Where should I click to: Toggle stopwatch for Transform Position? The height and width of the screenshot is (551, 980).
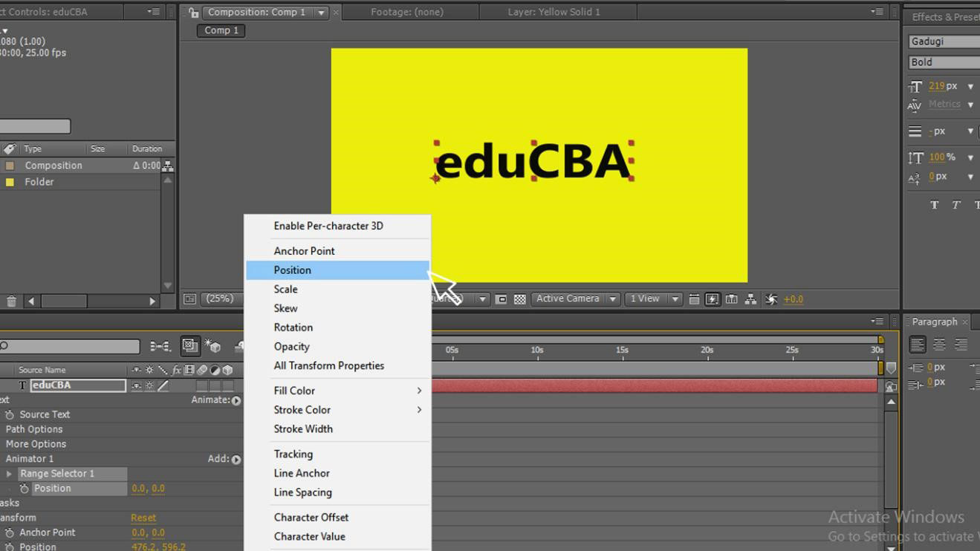click(x=10, y=547)
